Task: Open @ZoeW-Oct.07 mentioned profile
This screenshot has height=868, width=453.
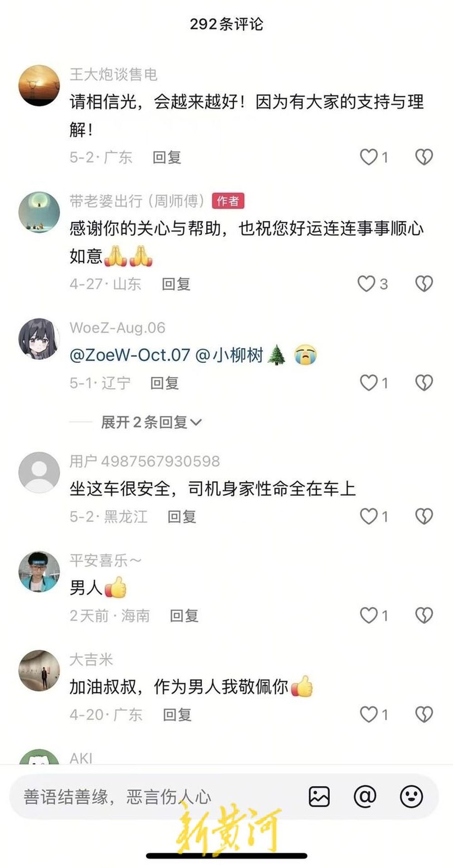Action: (x=130, y=355)
